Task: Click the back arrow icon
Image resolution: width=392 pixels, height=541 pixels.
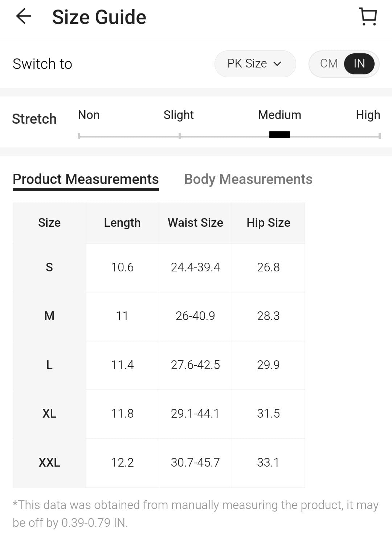Action: click(23, 16)
